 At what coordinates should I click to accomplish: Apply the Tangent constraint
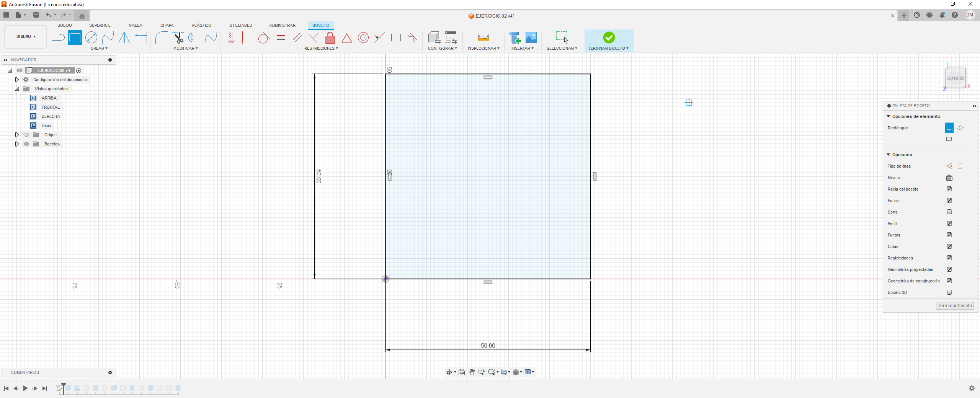pos(264,38)
